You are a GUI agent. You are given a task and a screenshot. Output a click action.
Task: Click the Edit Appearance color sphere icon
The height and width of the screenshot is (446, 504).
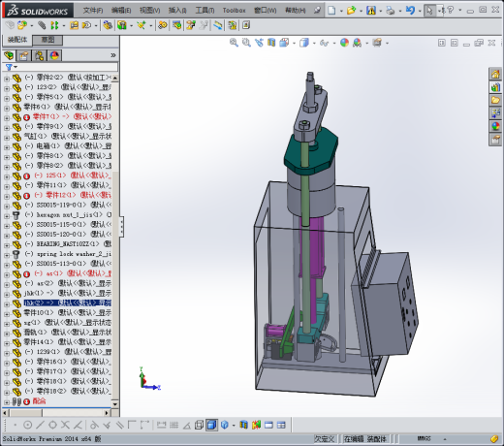pyautogui.click(x=344, y=43)
